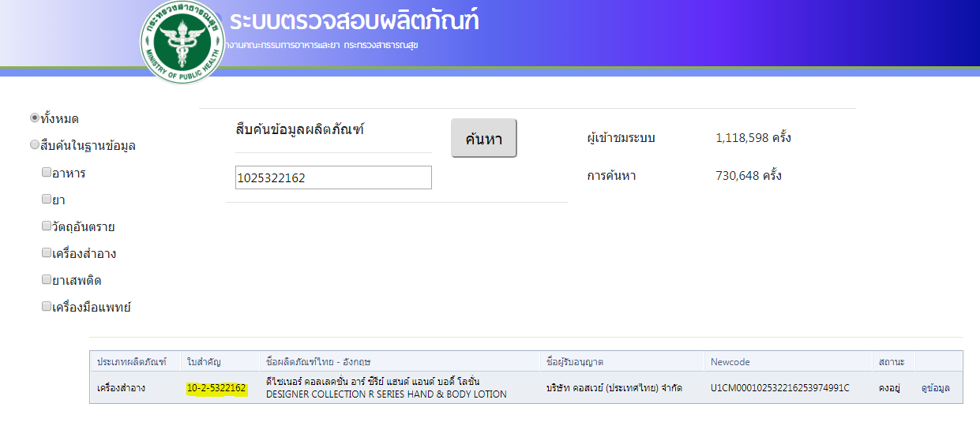Select the ทั้งหมด radio button
980x437 pixels.
(34, 118)
